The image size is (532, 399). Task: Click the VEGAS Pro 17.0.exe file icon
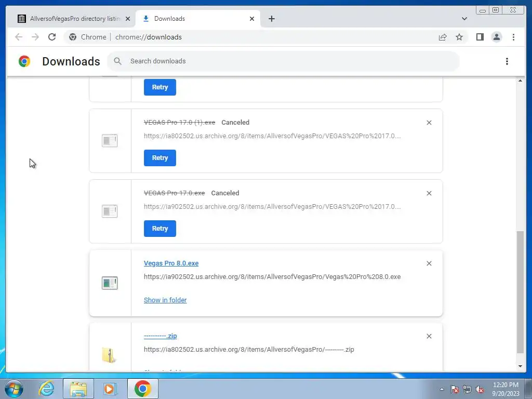coord(110,211)
